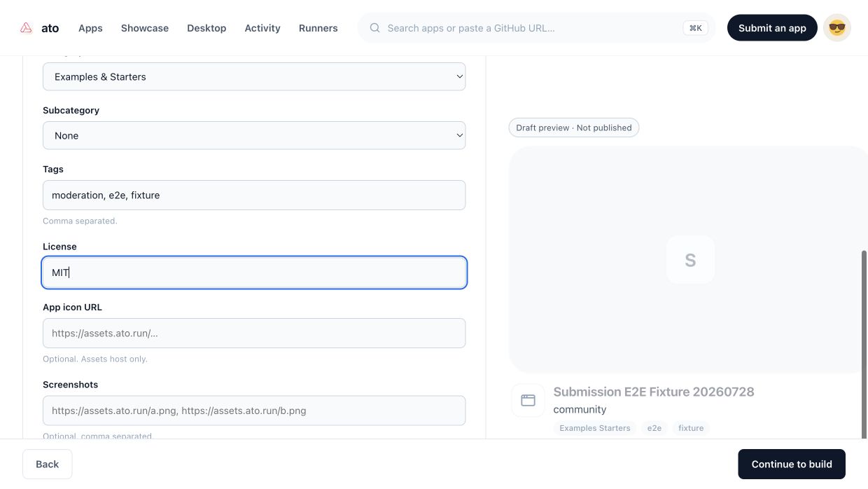
Task: Focus the Screenshots URLs field
Action: coord(254,411)
